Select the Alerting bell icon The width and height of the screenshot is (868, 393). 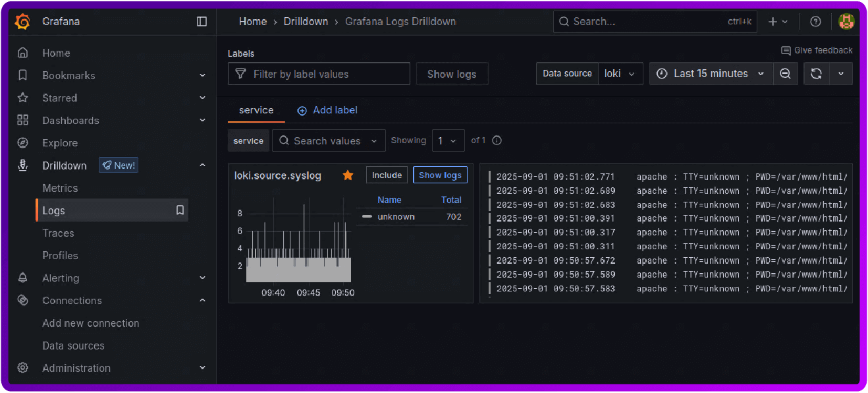pyautogui.click(x=22, y=278)
